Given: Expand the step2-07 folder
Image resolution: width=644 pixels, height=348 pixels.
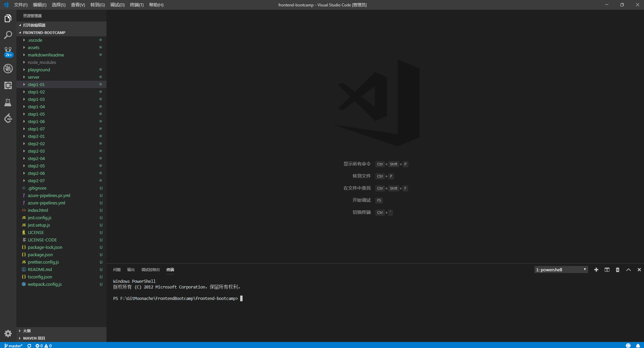Looking at the screenshot, I should [x=61, y=181].
